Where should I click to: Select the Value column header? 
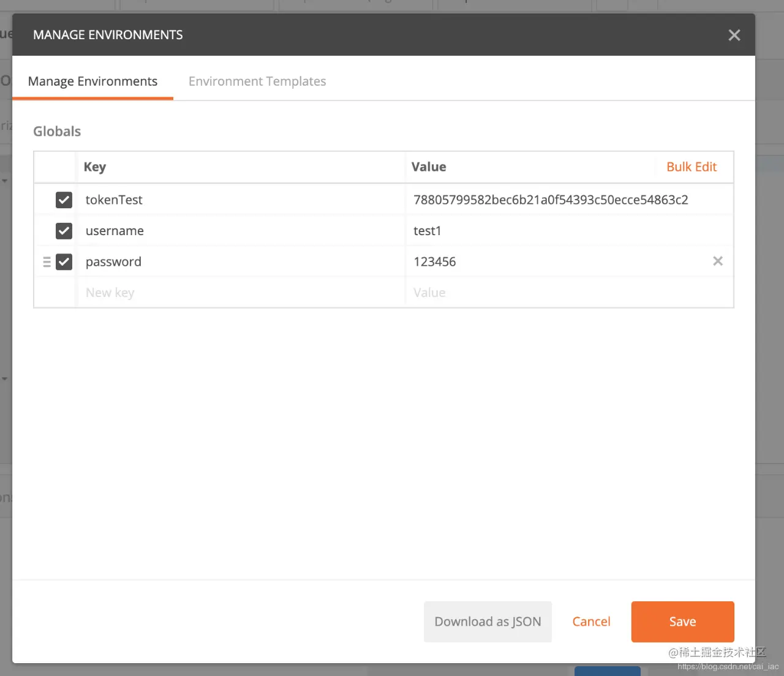pyautogui.click(x=429, y=167)
